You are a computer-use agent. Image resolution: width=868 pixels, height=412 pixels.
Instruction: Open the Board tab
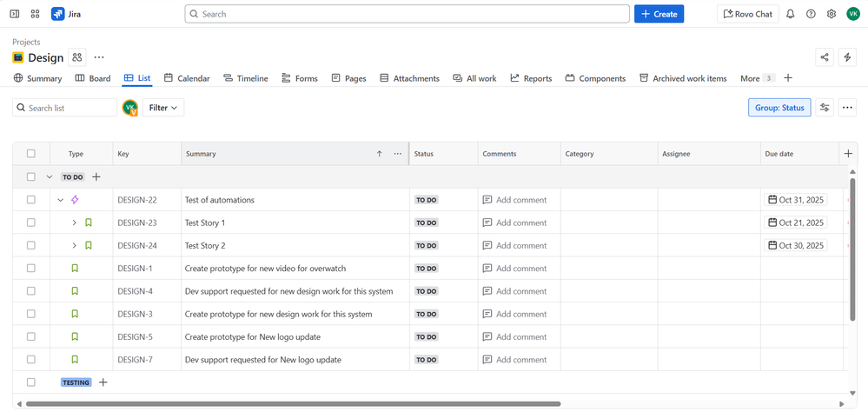point(93,78)
